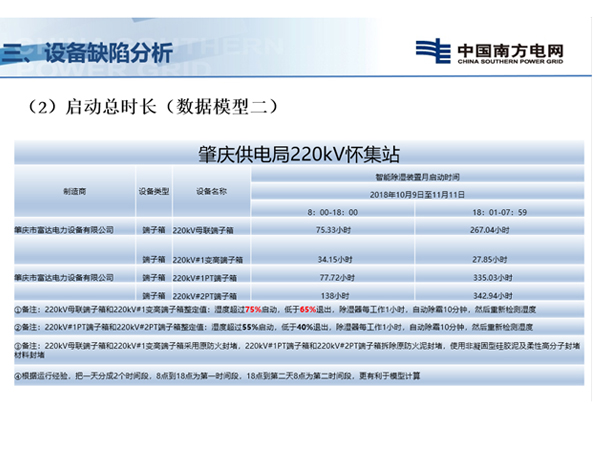The image size is (600, 450).
Task: Click the subtitle 启动总时长（数据模型二）
Action: (160, 106)
